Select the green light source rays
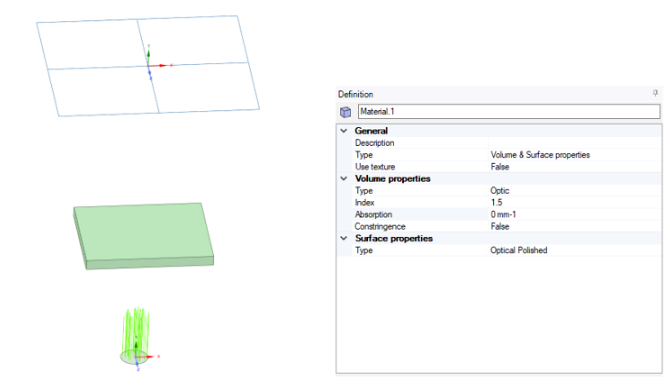This screenshot has height=388, width=670. (136, 329)
